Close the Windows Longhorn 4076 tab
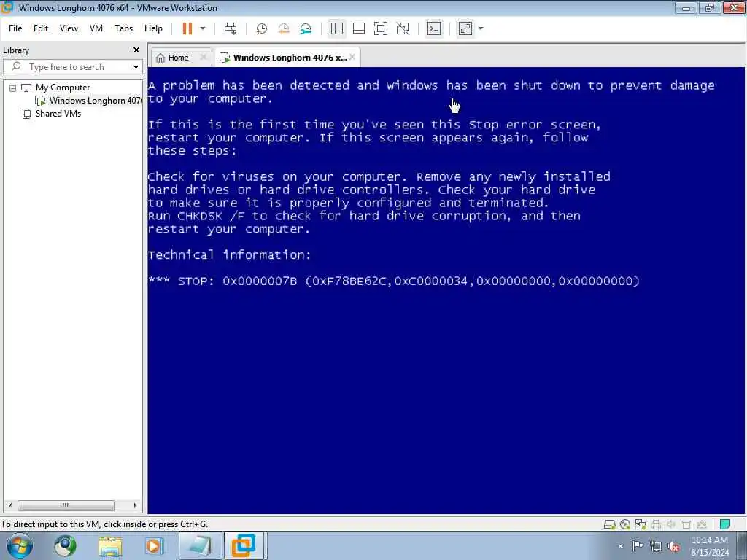Image resolution: width=747 pixels, height=560 pixels. click(352, 57)
